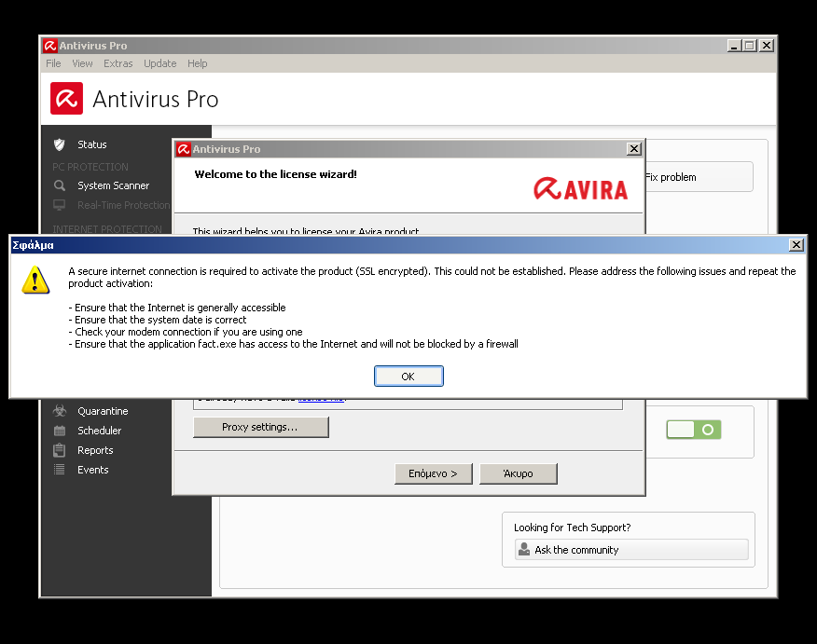817x644 pixels.
Task: Open the Update menu
Action: (x=160, y=63)
